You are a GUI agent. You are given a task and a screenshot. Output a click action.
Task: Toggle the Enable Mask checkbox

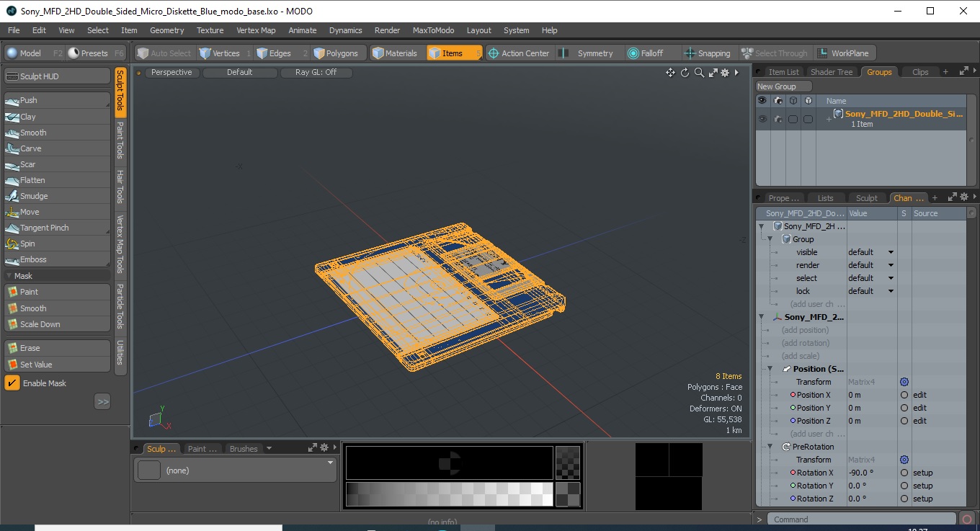(12, 383)
